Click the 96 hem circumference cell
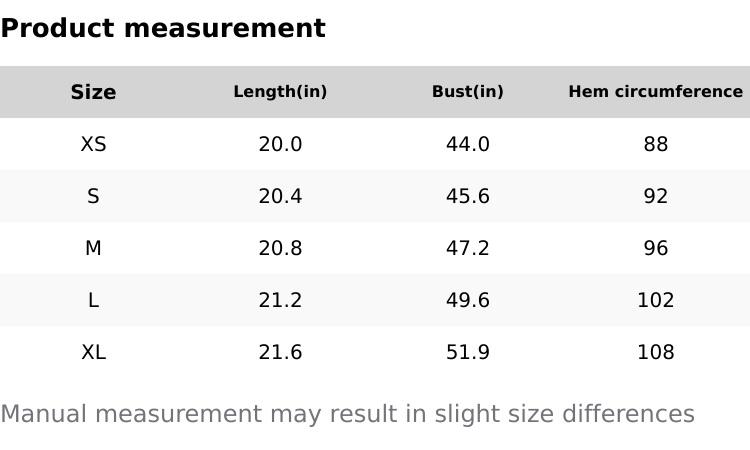750x450 pixels. 655,248
